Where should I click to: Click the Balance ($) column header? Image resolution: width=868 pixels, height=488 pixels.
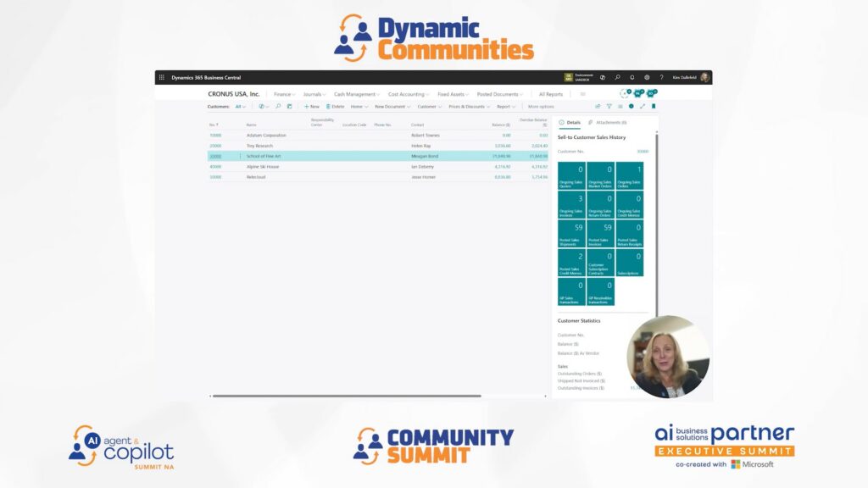click(x=501, y=125)
